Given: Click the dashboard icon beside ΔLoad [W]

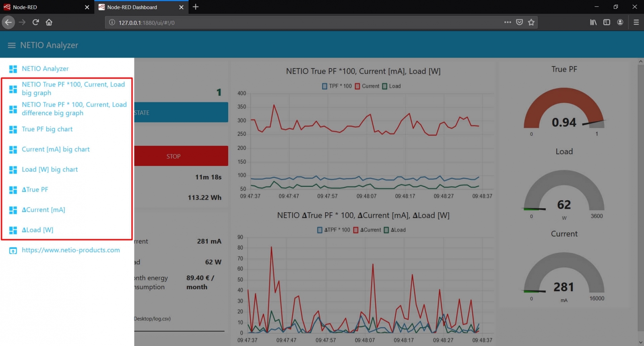Looking at the screenshot, I should click(x=13, y=230).
